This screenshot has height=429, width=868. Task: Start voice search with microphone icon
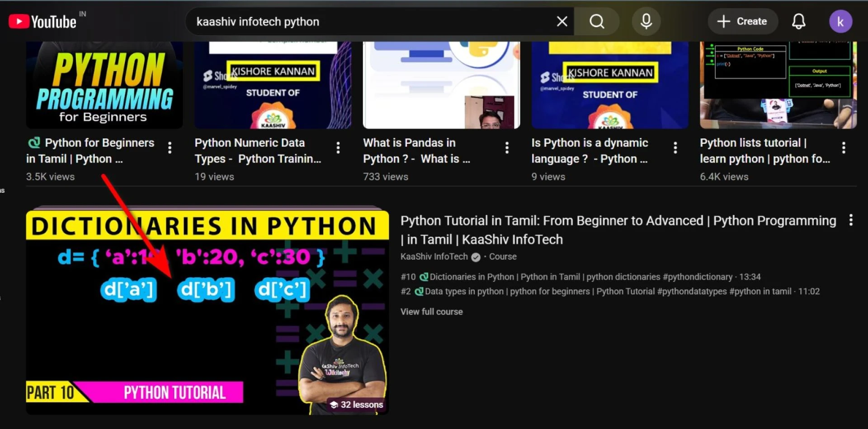(x=646, y=21)
